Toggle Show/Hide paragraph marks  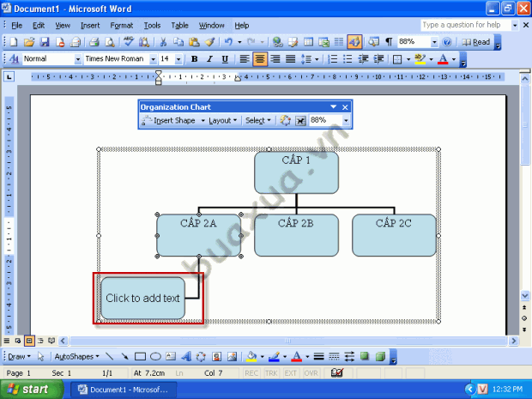[389, 42]
